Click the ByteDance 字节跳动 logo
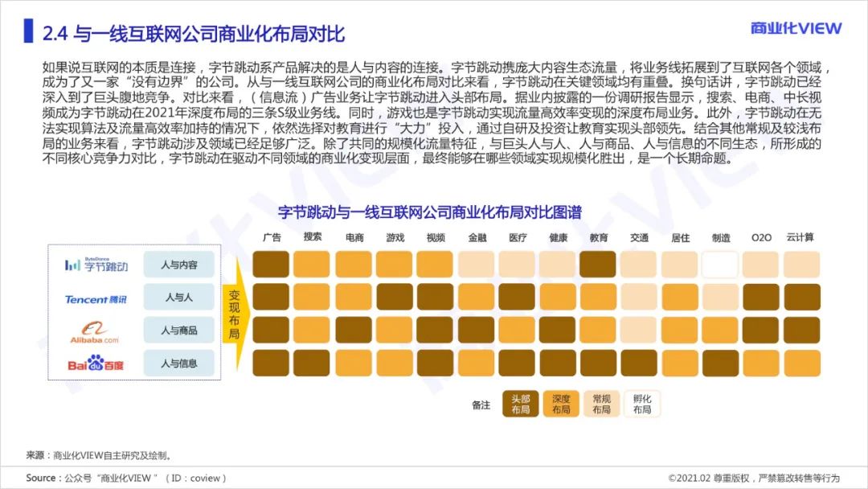The height and width of the screenshot is (489, 868). [96, 265]
